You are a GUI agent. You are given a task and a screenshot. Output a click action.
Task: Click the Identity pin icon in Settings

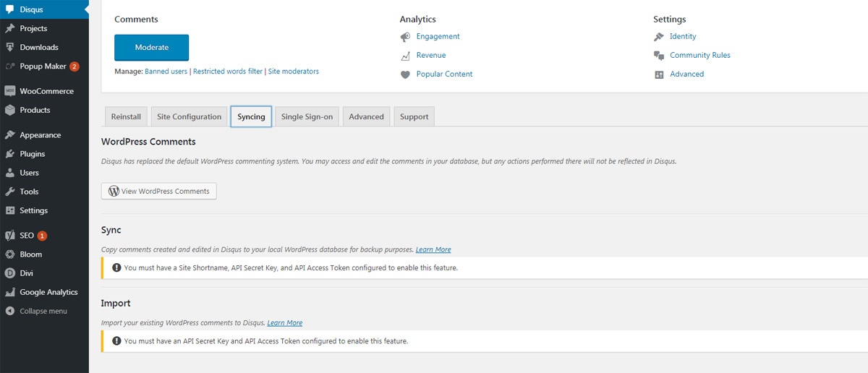[x=659, y=37]
